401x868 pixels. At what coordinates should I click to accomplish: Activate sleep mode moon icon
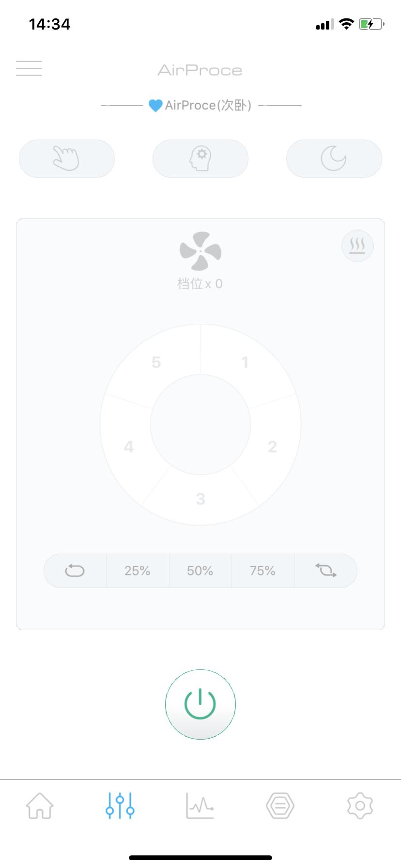tap(334, 158)
